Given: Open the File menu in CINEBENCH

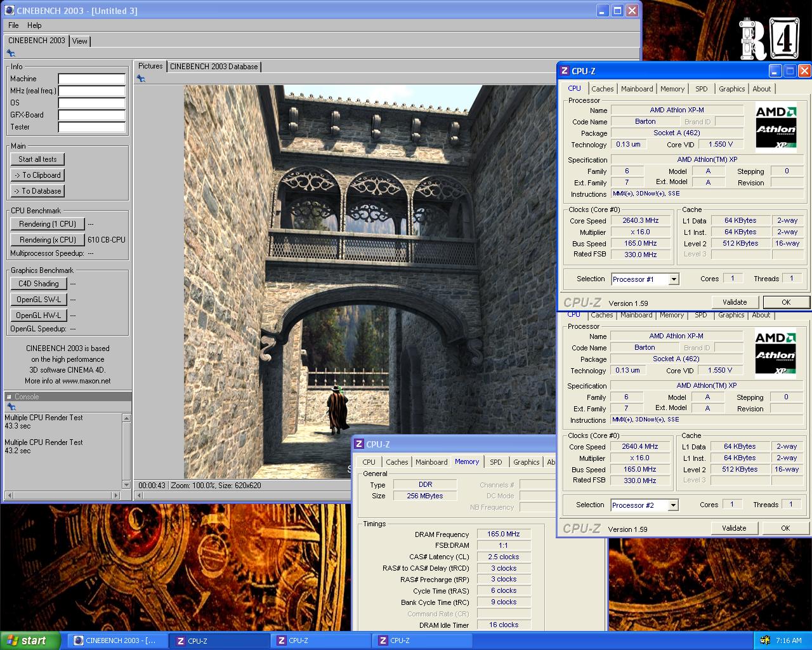Looking at the screenshot, I should (x=13, y=25).
